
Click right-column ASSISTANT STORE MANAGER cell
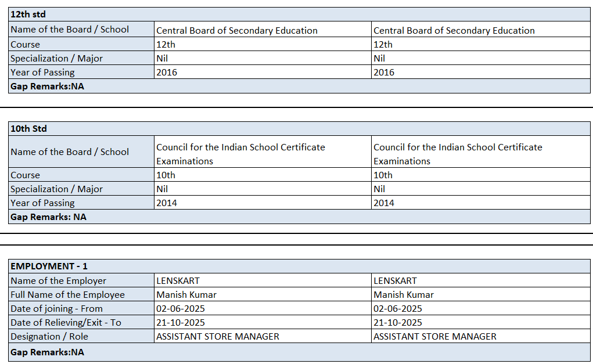[x=435, y=337]
